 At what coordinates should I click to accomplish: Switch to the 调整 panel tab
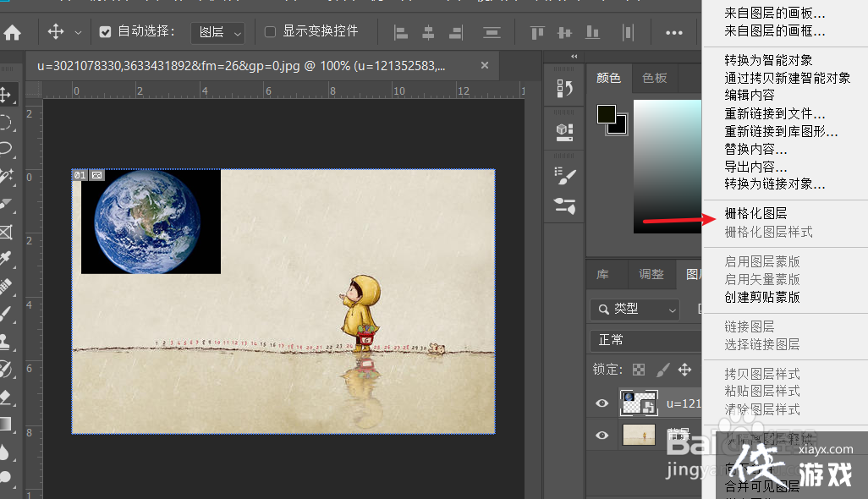tap(651, 274)
